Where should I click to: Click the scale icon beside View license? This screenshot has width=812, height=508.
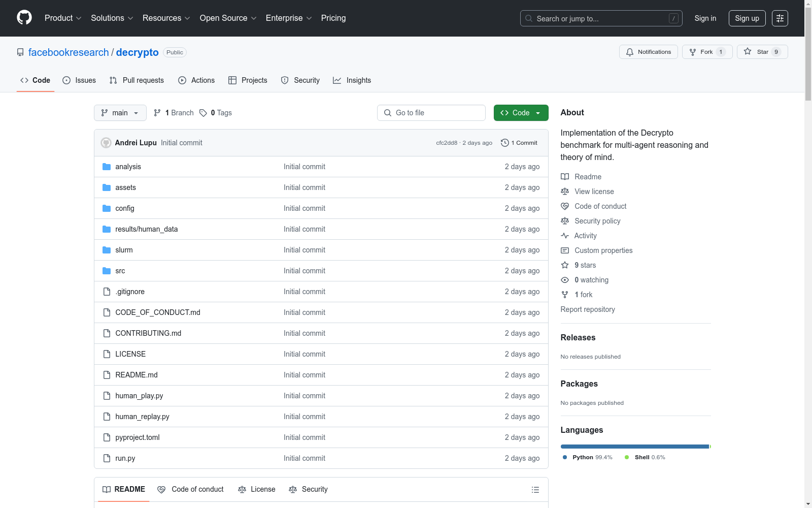click(565, 192)
